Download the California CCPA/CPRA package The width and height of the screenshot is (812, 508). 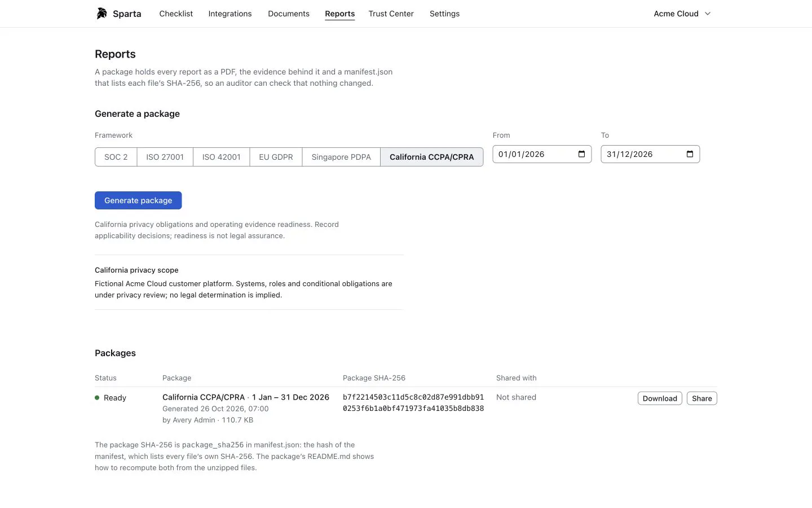pos(660,398)
